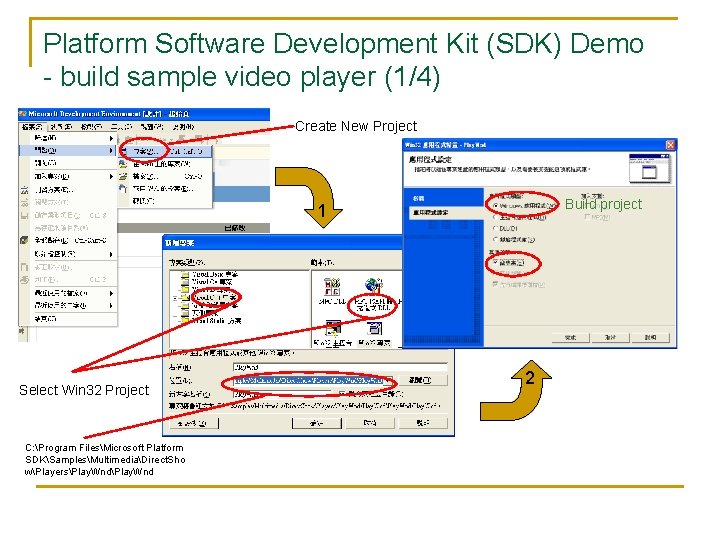Click the 說明 (Help) button in the Win32 wizard
720x540 pixels.
(650, 338)
